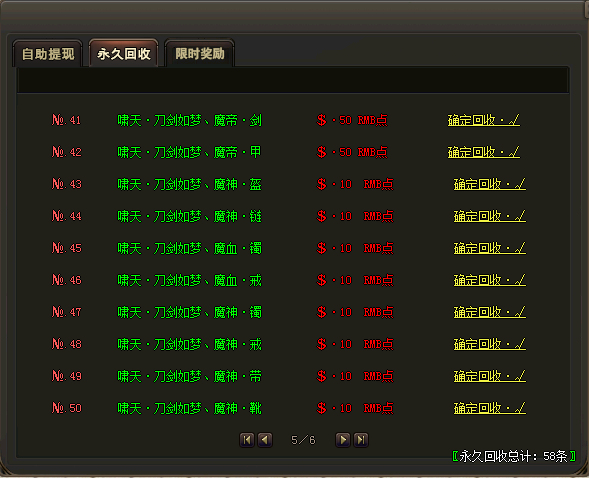Open the 限时奖励 tab
Viewport: 589px width, 478px height.
200,54
